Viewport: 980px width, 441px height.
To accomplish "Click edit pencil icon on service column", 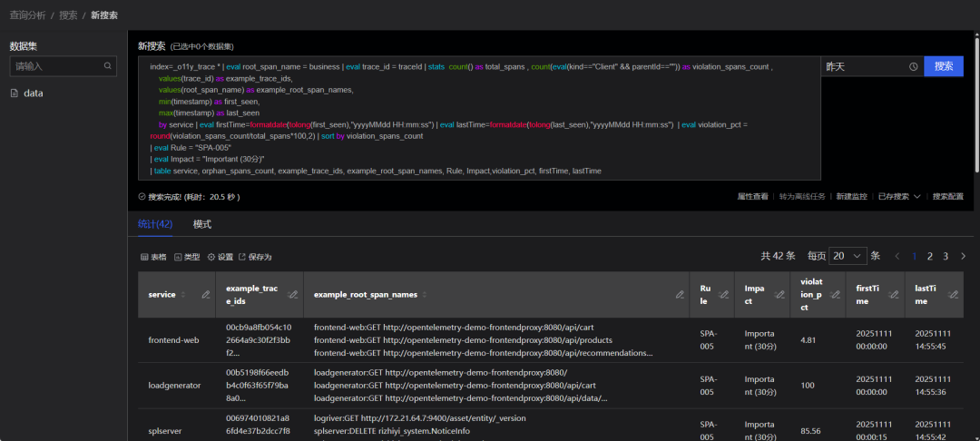I will coord(206,294).
